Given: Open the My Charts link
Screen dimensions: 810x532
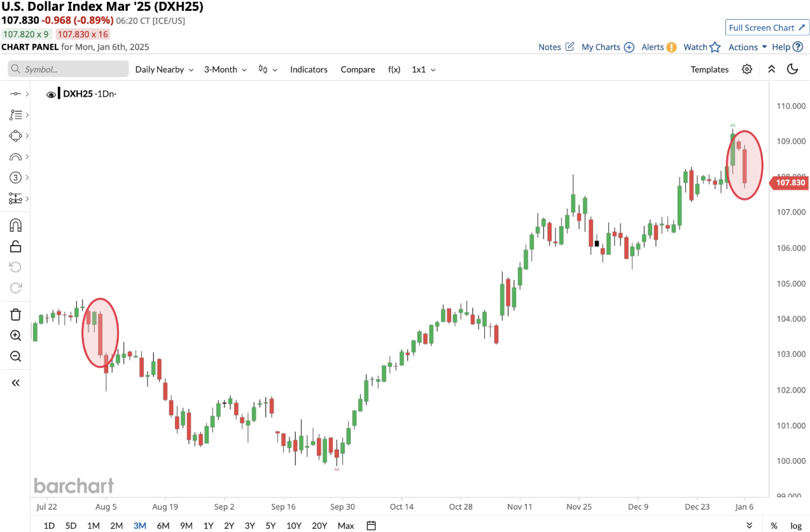Looking at the screenshot, I should (x=608, y=47).
